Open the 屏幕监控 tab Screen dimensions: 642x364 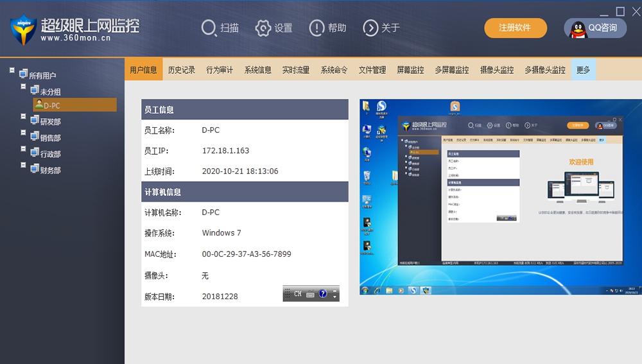[410, 69]
